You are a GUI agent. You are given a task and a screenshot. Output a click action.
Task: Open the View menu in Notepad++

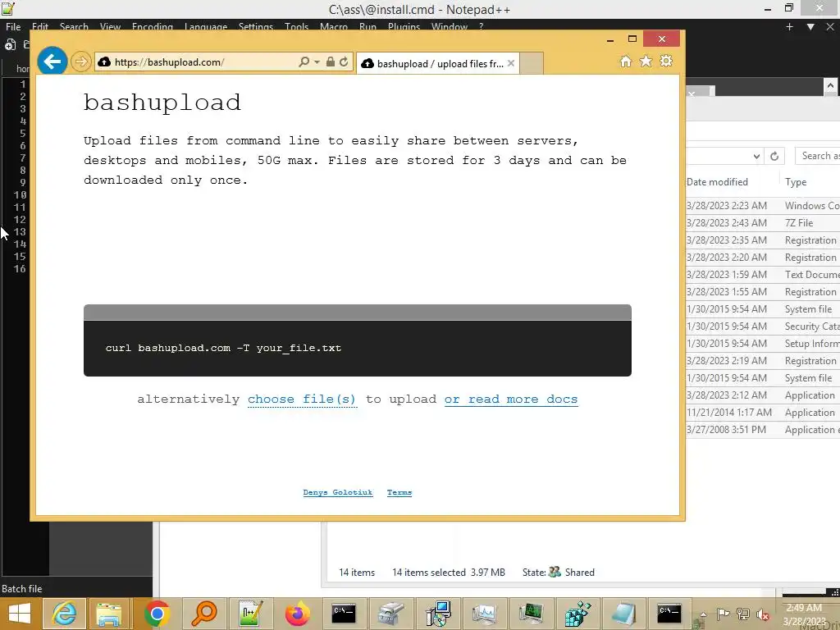tap(110, 26)
